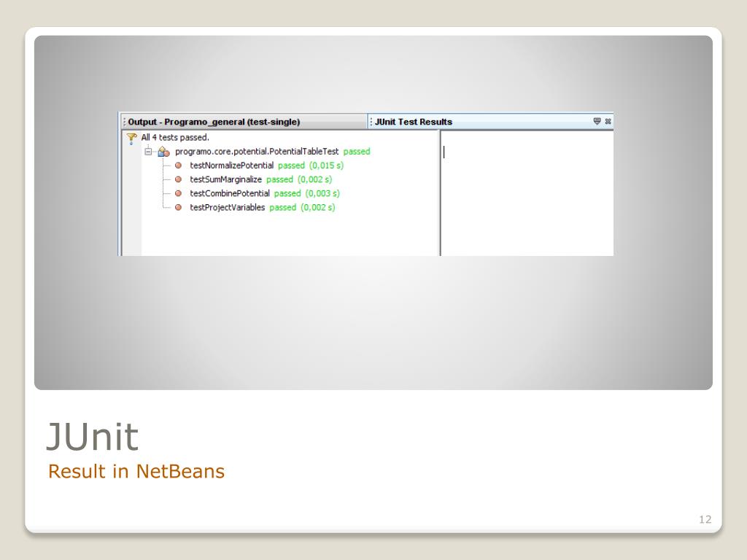The image size is (747, 560).
Task: Click the 'Result in NetBeans' subtitle
Action: (136, 472)
